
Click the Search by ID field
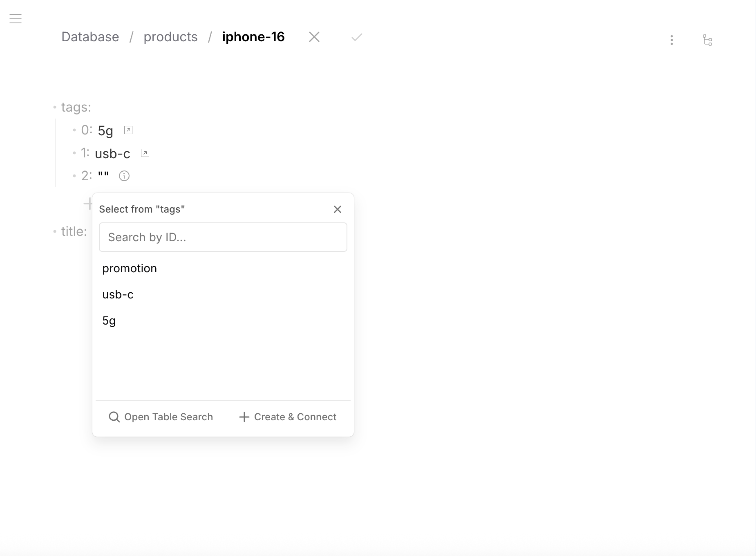pos(223,237)
